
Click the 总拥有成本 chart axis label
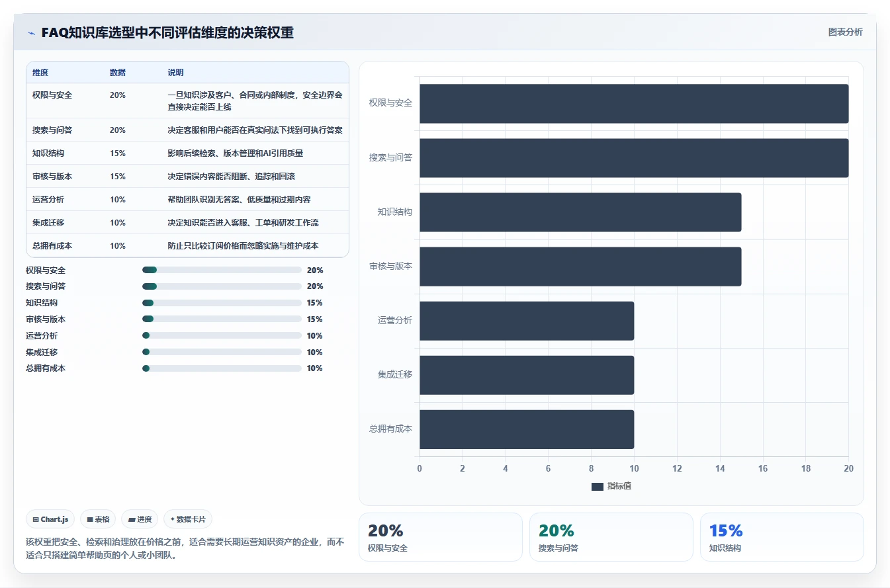(390, 429)
